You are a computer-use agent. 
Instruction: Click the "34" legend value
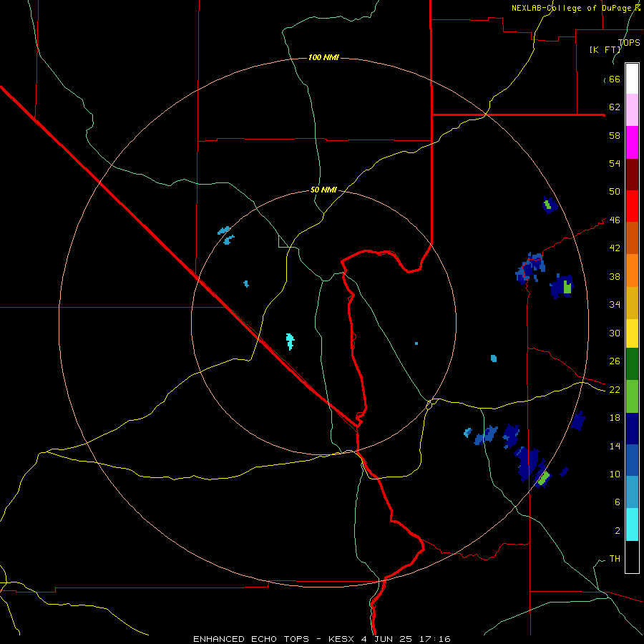click(615, 305)
